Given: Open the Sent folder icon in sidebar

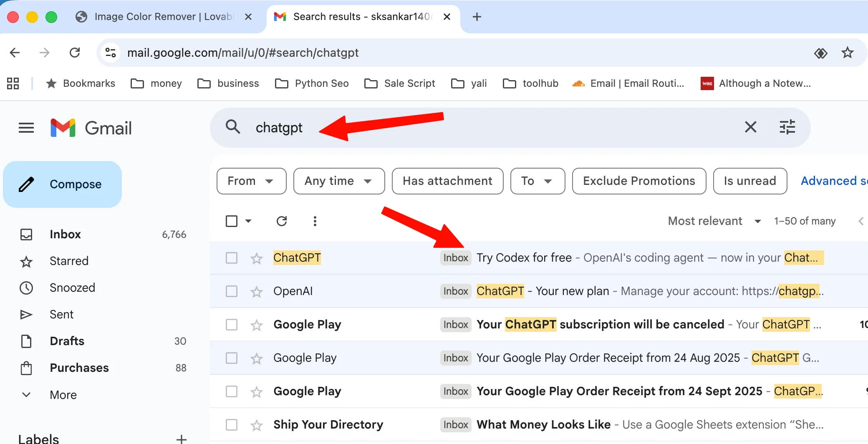Looking at the screenshot, I should point(26,314).
